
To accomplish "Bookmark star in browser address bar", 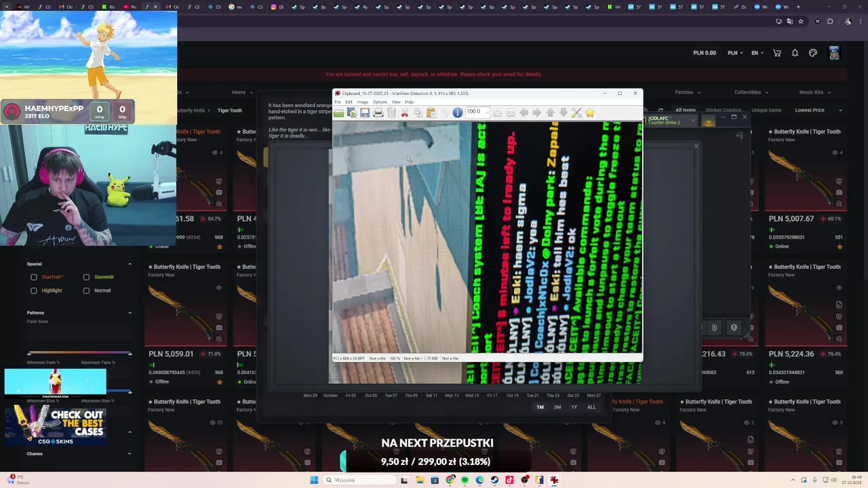I will pyautogui.click(x=801, y=22).
